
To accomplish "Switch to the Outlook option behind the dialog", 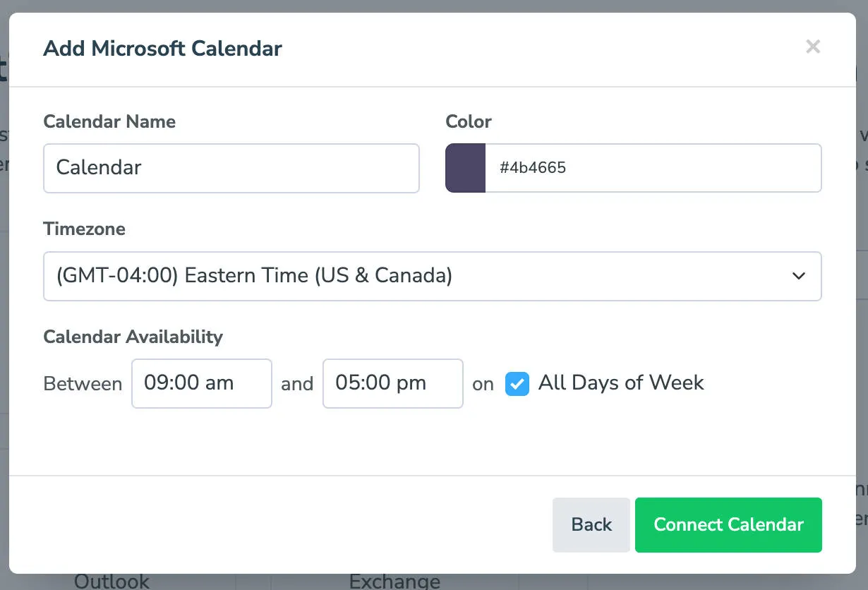I will tap(111, 581).
